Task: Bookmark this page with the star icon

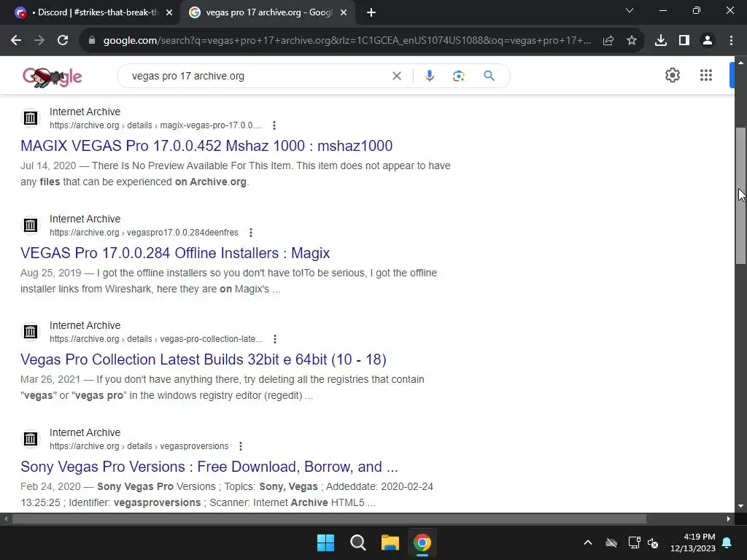Action: 632,41
